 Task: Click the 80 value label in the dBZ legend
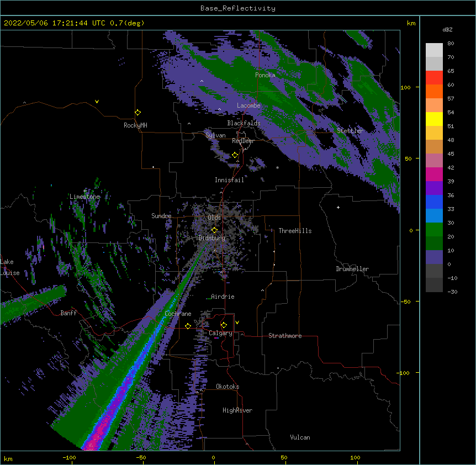point(451,44)
